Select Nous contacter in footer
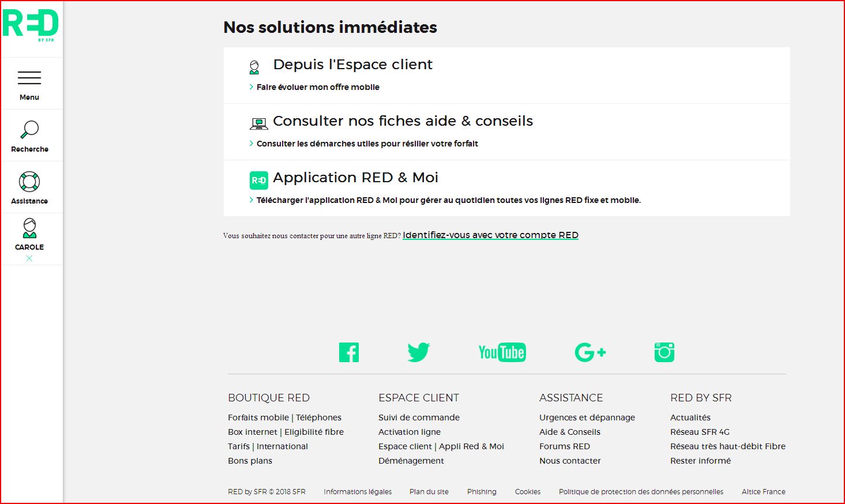Screen dimensions: 845x504 pyautogui.click(x=570, y=461)
